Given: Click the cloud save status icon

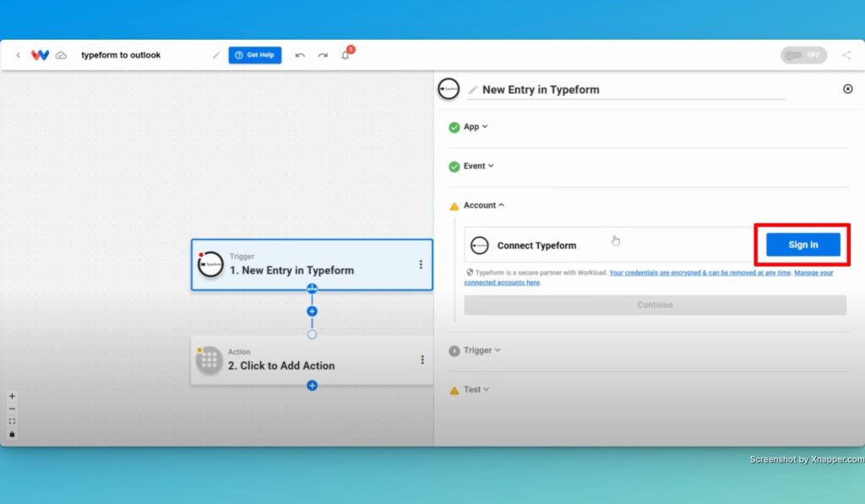Looking at the screenshot, I should click(x=61, y=55).
